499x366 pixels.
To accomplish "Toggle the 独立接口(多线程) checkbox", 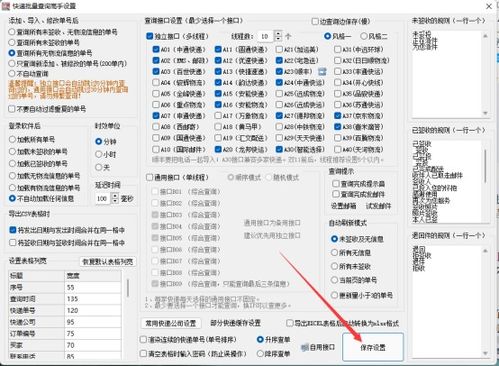I will pos(150,36).
